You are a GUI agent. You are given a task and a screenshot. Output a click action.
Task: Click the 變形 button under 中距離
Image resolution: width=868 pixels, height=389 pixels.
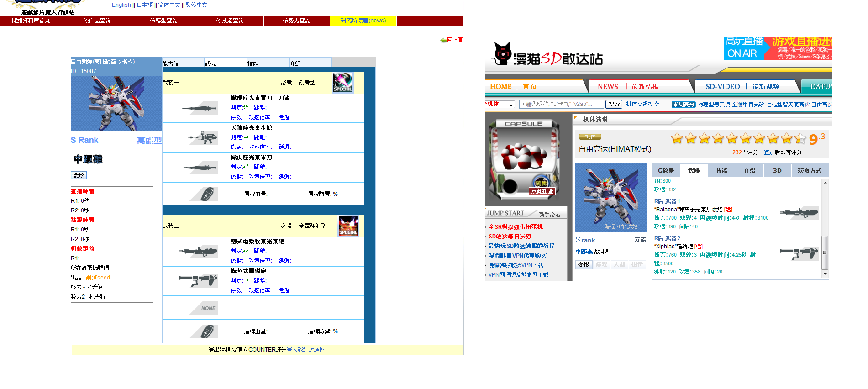[79, 175]
